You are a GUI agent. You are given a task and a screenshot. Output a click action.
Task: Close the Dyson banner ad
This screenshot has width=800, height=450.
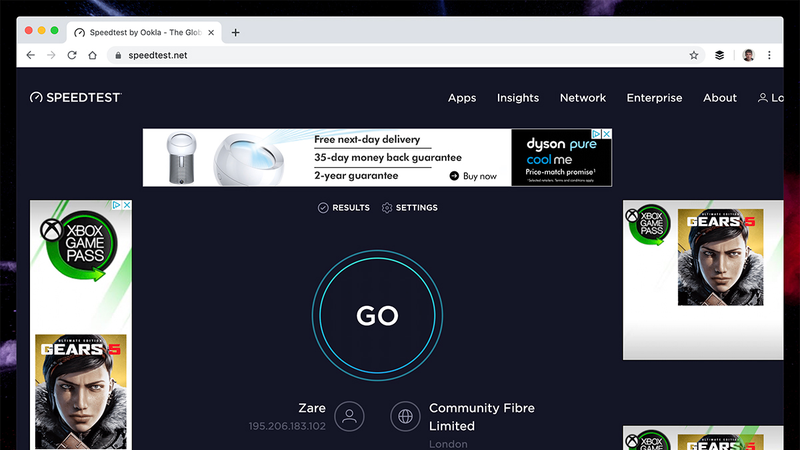click(607, 134)
